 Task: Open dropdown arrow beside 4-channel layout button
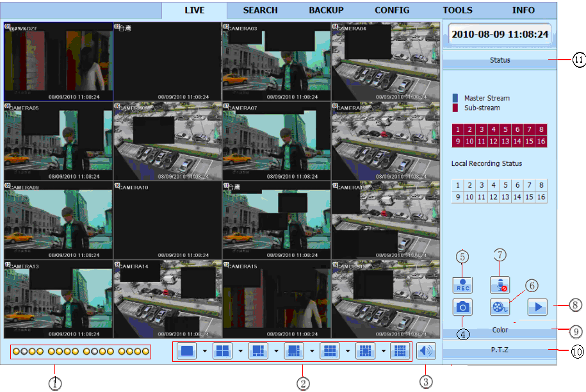coord(240,351)
